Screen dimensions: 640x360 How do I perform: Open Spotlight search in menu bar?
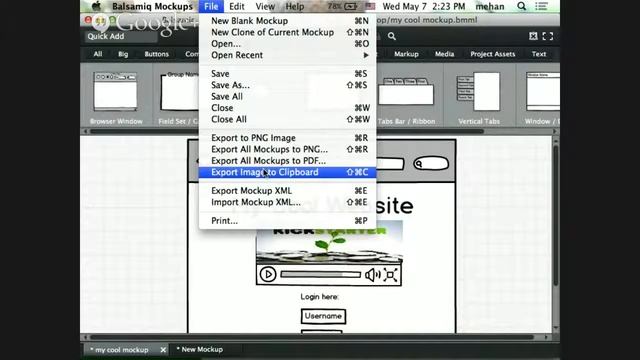point(522,6)
